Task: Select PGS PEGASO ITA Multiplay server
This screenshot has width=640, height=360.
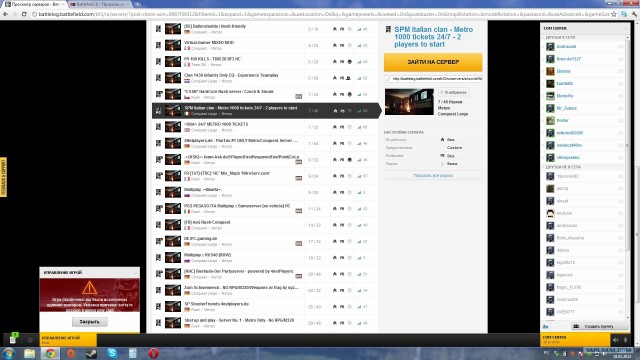Action: (265, 209)
